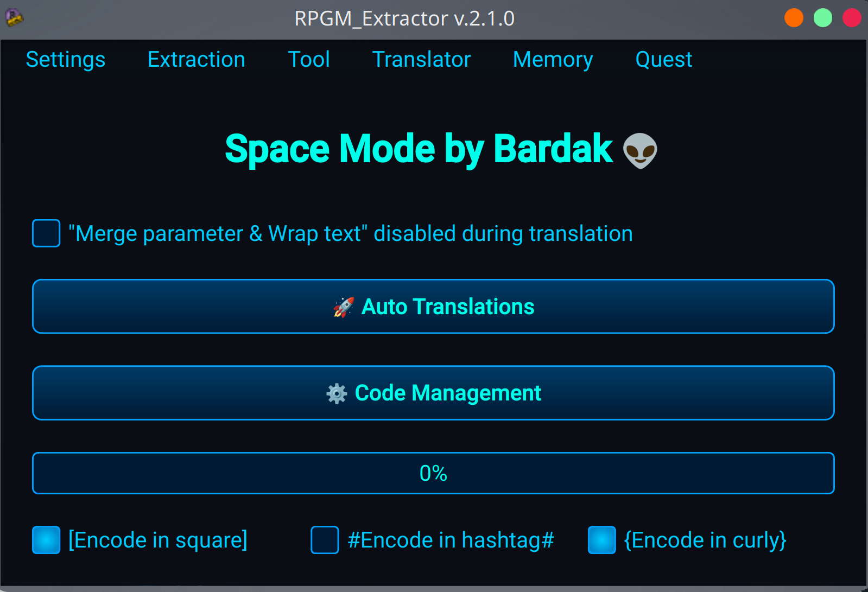Click the rocket icon on Auto Translations
The image size is (868, 592).
(x=344, y=307)
